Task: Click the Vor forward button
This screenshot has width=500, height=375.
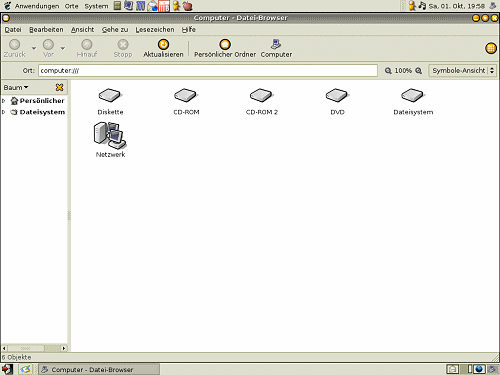Action: (x=48, y=48)
